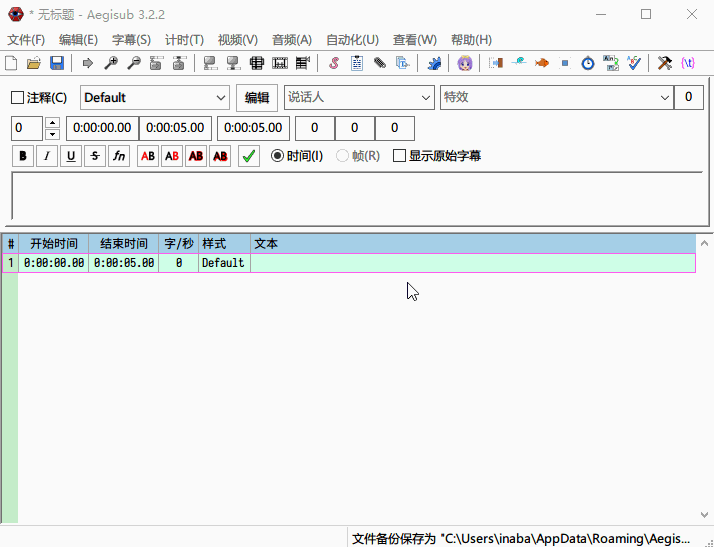Open the 编辑(E) menu

[x=78, y=40]
